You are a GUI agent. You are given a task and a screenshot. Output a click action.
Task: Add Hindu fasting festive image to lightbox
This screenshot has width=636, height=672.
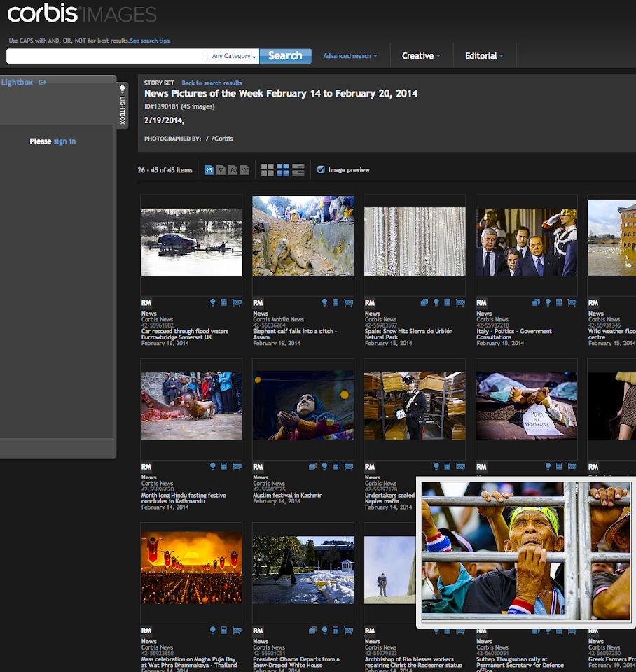[x=213, y=467]
